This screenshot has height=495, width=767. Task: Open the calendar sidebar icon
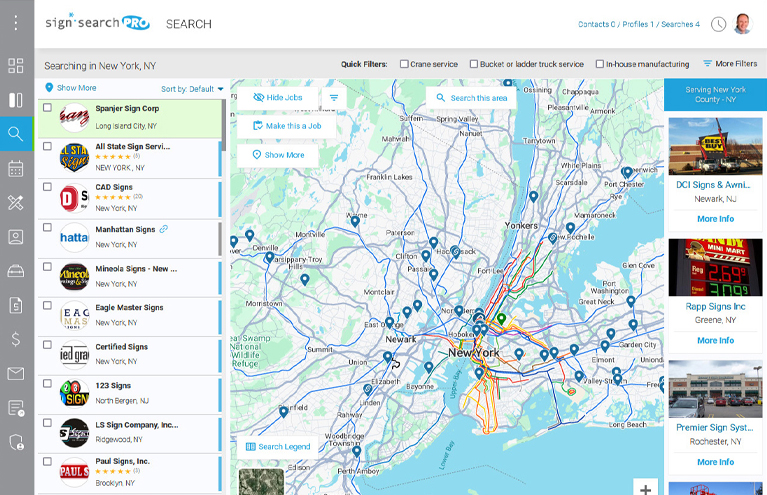[16, 168]
